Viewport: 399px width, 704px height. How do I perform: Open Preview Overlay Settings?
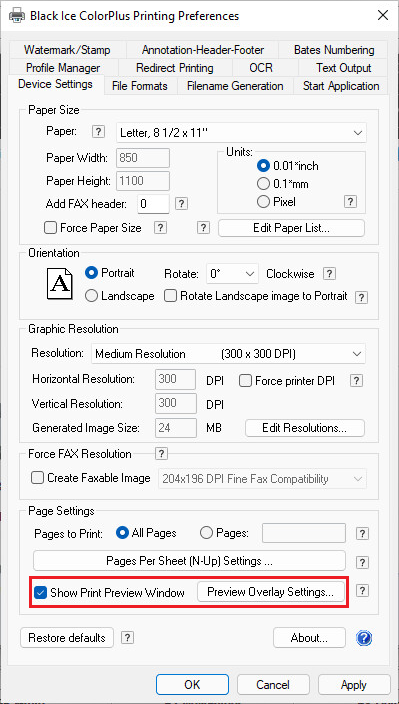point(271,592)
